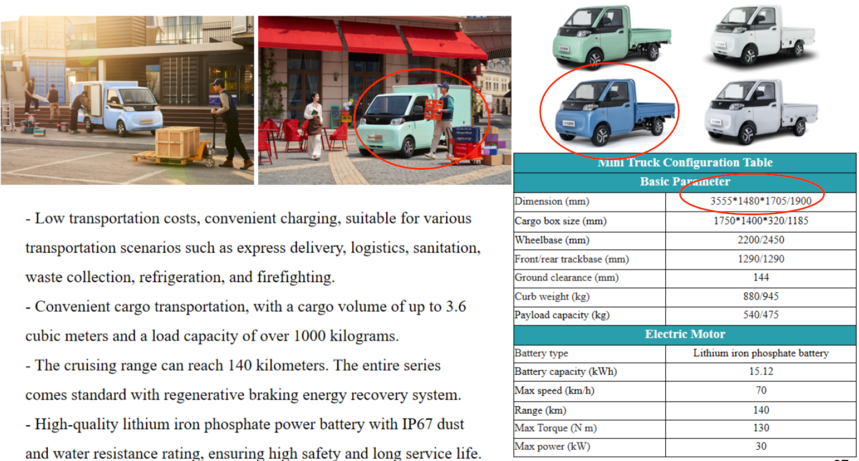Viewport: 859px width, 461px height.
Task: Click the line 'comes standard with regenerative braking'
Action: [243, 395]
